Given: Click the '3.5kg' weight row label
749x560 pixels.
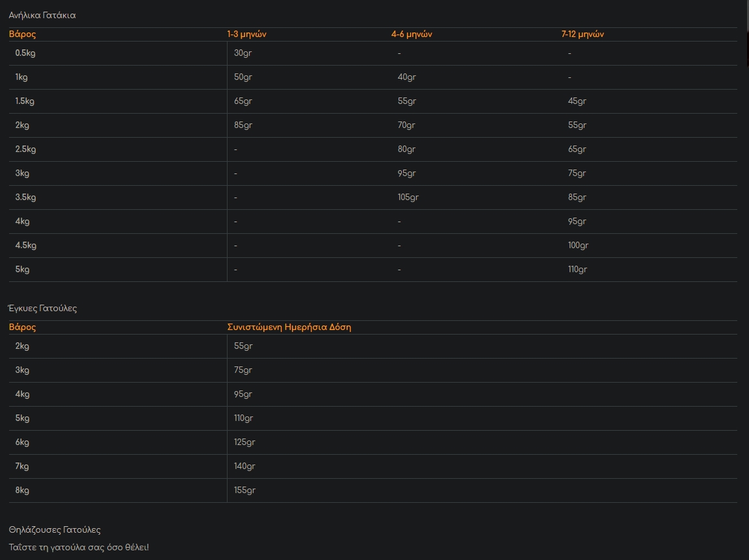Looking at the screenshot, I should pos(25,197).
